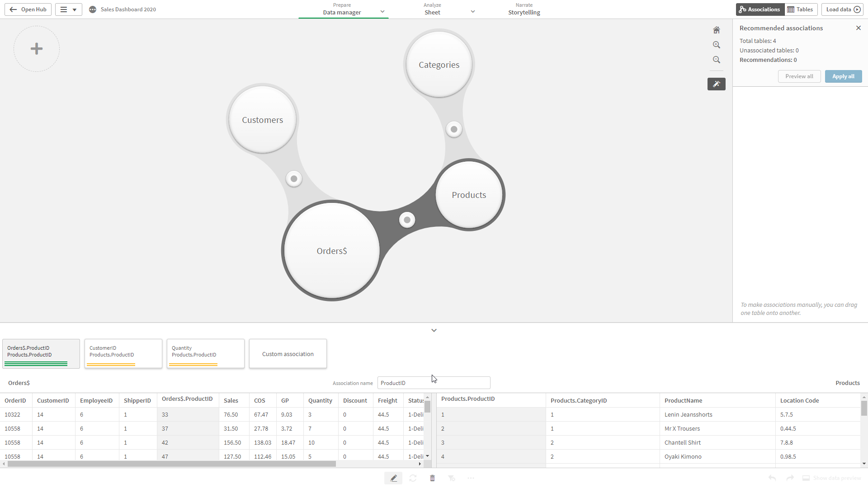
Task: Collapse the preview panel chevron
Action: pyautogui.click(x=434, y=330)
